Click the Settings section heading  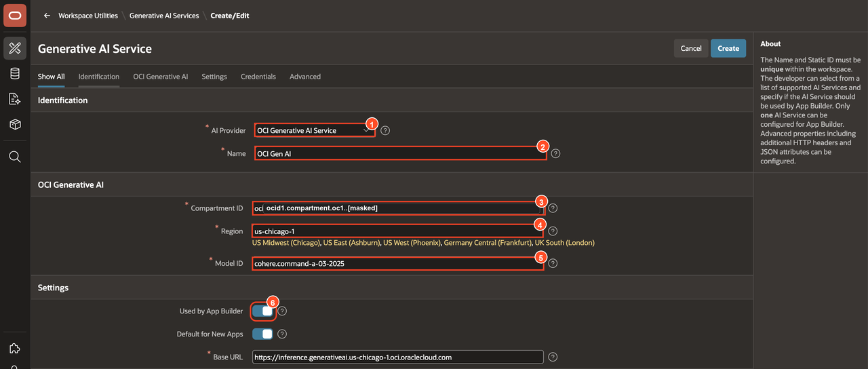[x=54, y=288]
